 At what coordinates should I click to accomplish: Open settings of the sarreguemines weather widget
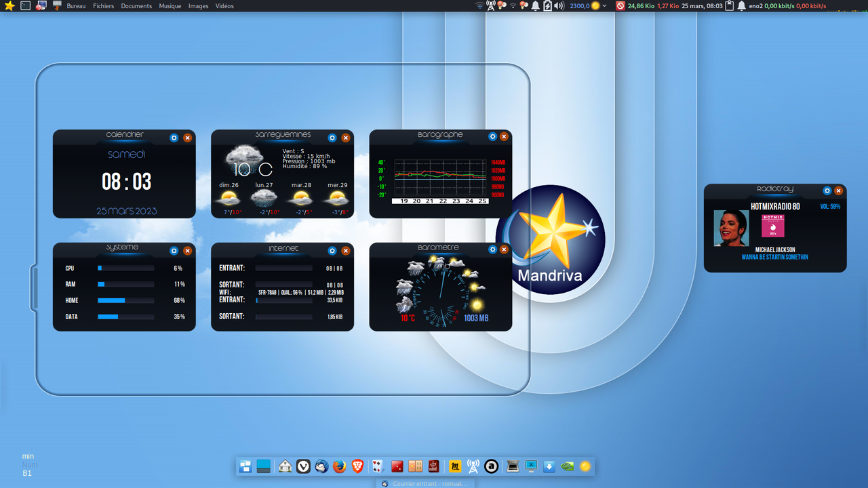332,138
